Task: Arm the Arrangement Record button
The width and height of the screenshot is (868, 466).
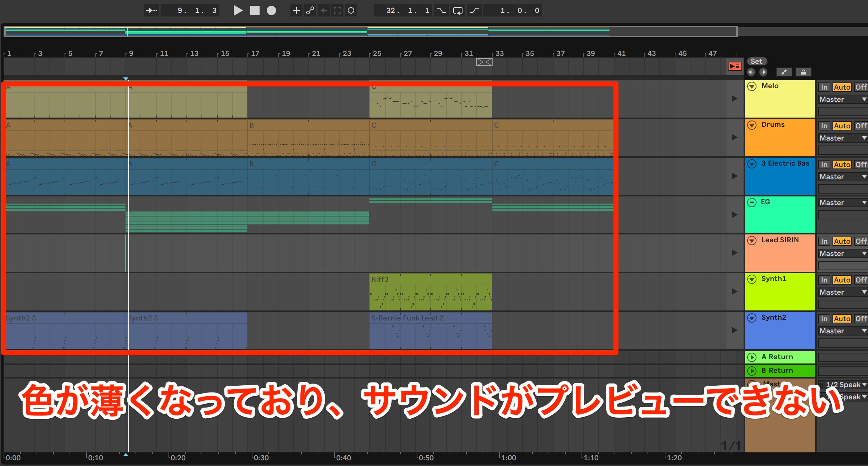Action: 271,10
